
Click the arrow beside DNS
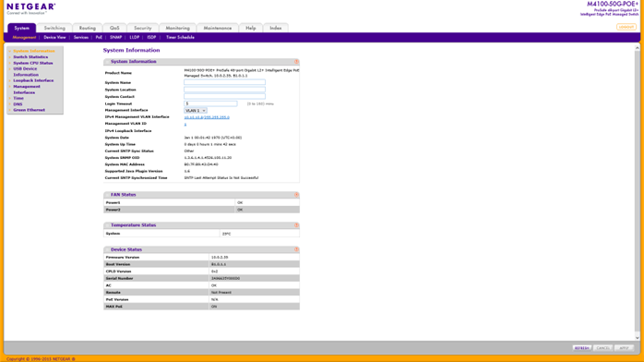click(x=10, y=104)
